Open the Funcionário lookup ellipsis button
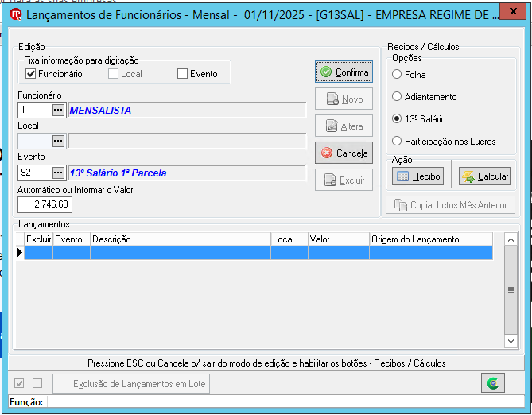The image size is (532, 415). 58,110
